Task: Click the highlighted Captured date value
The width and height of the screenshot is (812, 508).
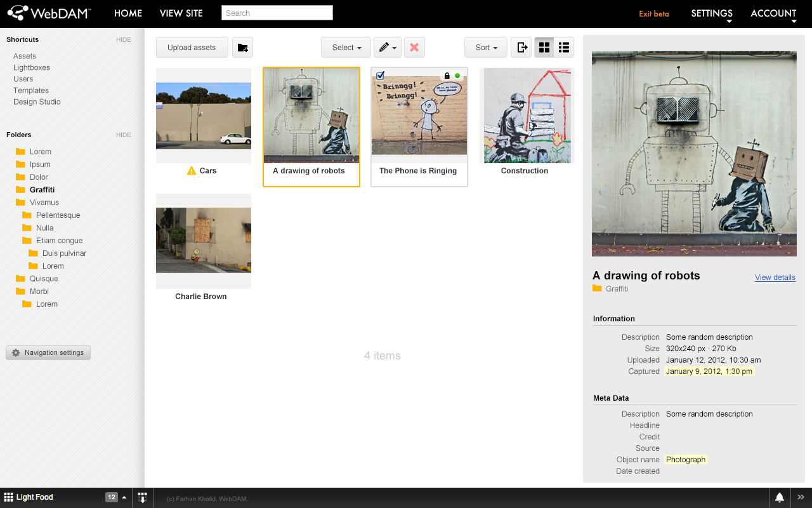Action: pos(709,371)
